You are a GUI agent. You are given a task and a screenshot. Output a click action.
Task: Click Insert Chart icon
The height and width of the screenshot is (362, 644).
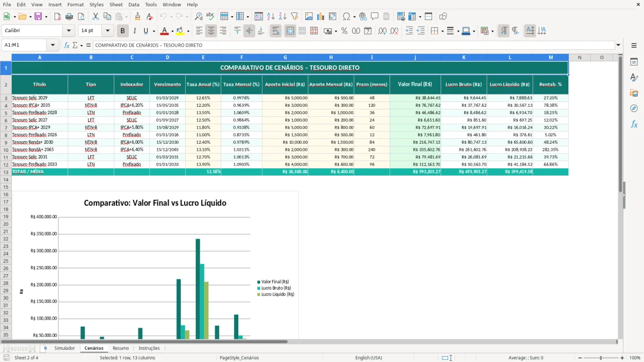[320, 17]
